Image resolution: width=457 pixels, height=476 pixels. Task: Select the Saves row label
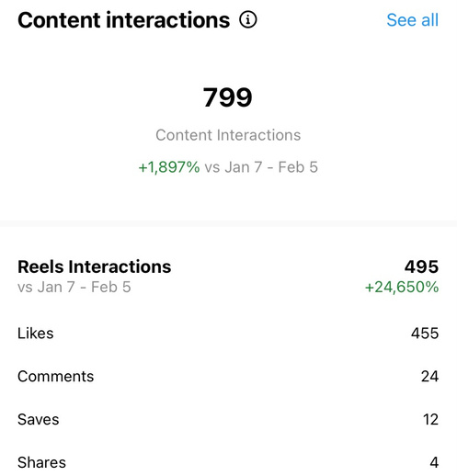click(x=39, y=420)
